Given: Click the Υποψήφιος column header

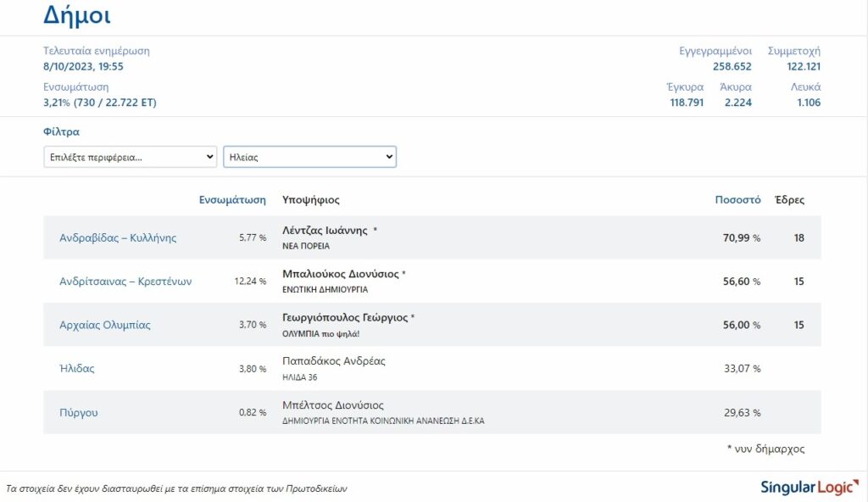Looking at the screenshot, I should [x=311, y=200].
